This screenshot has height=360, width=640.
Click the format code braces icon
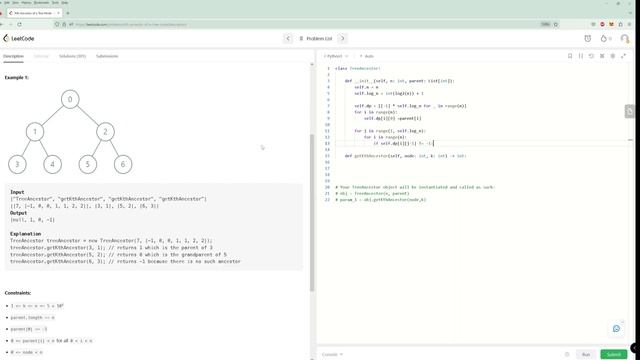click(x=580, y=56)
